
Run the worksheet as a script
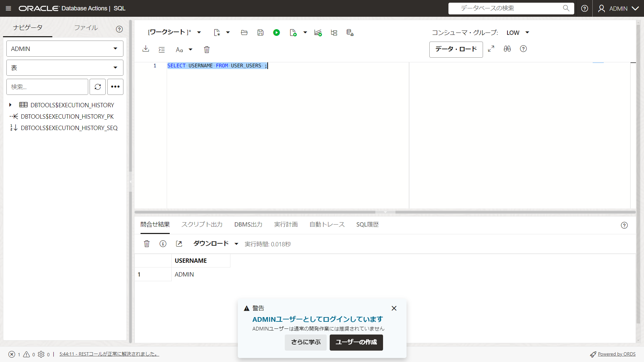click(x=292, y=33)
